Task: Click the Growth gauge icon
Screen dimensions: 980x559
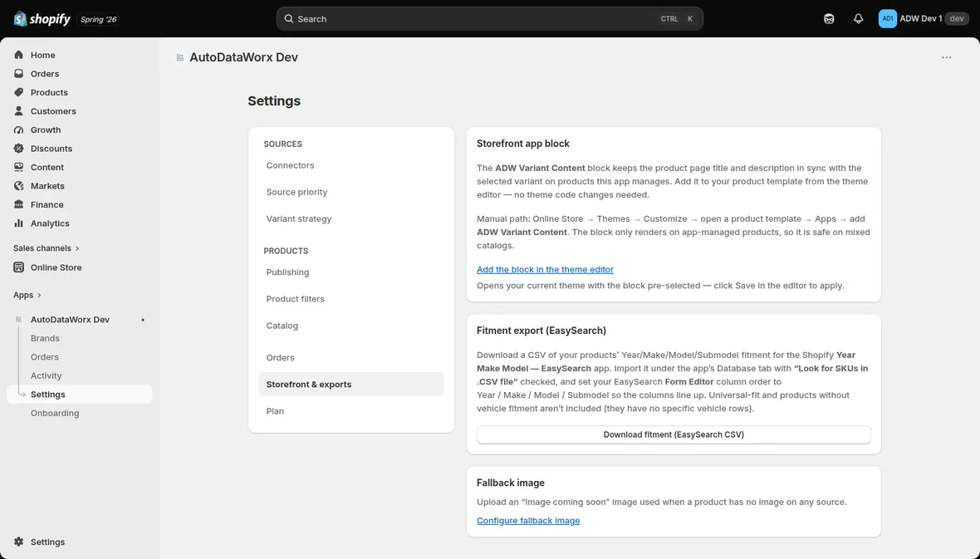Action: tap(19, 130)
